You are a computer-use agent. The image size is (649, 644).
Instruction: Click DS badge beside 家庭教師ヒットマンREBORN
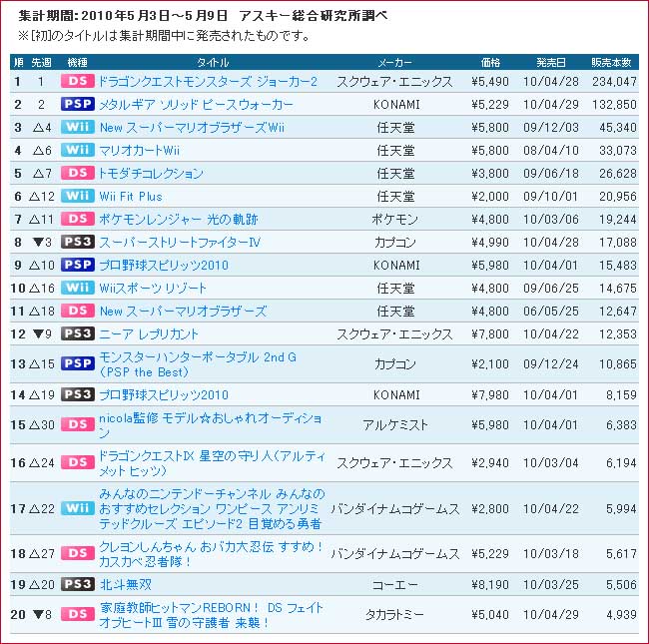[x=78, y=615]
